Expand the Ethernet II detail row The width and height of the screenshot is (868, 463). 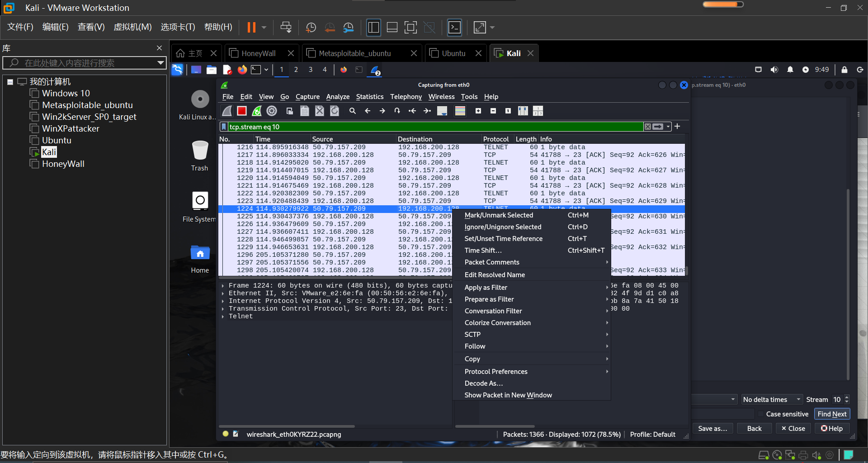tap(223, 293)
